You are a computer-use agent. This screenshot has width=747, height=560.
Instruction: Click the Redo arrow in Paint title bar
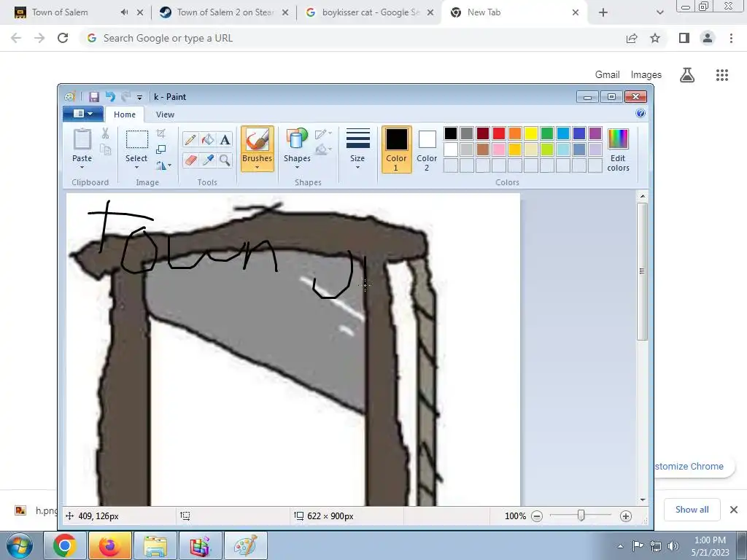125,97
